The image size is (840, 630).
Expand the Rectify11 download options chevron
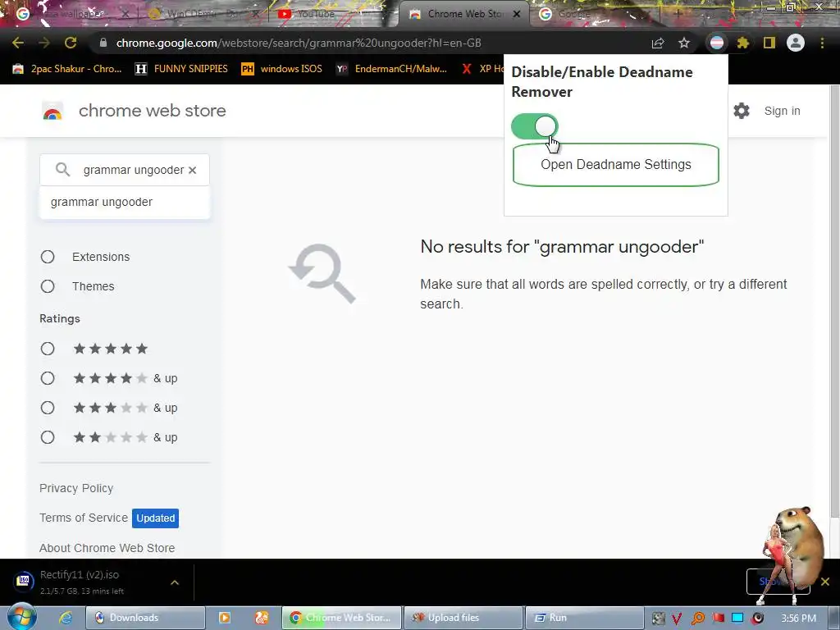click(x=175, y=582)
